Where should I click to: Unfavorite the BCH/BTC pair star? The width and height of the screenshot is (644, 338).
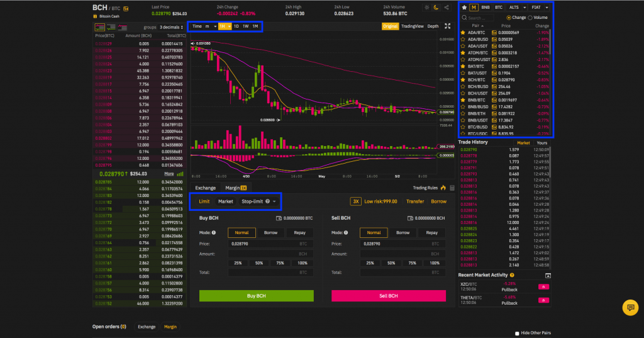(x=463, y=80)
